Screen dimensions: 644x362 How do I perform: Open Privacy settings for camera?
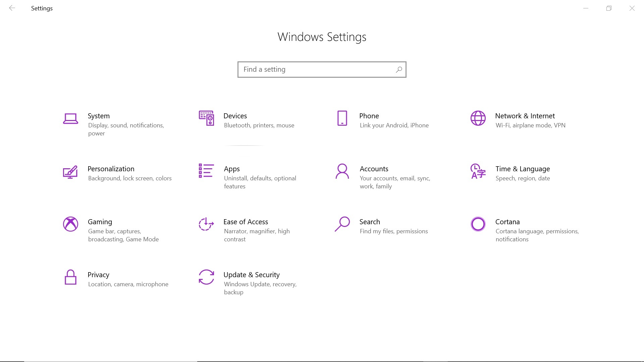tap(98, 279)
